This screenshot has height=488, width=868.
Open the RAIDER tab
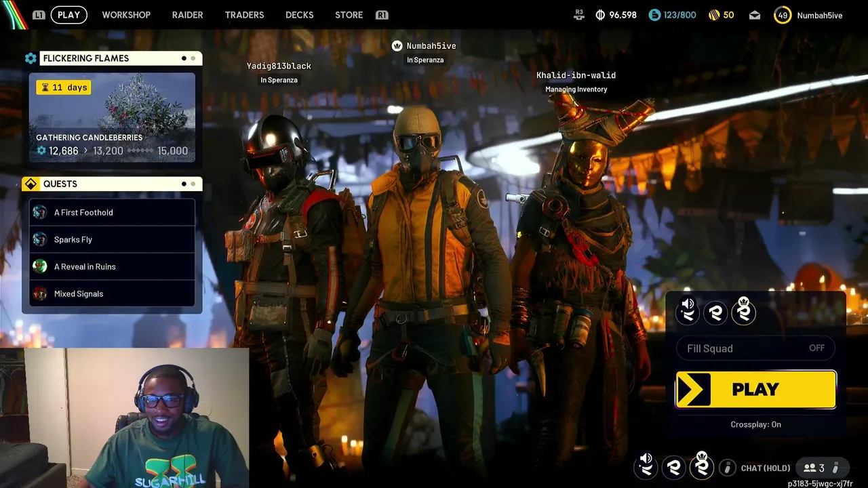tap(187, 15)
